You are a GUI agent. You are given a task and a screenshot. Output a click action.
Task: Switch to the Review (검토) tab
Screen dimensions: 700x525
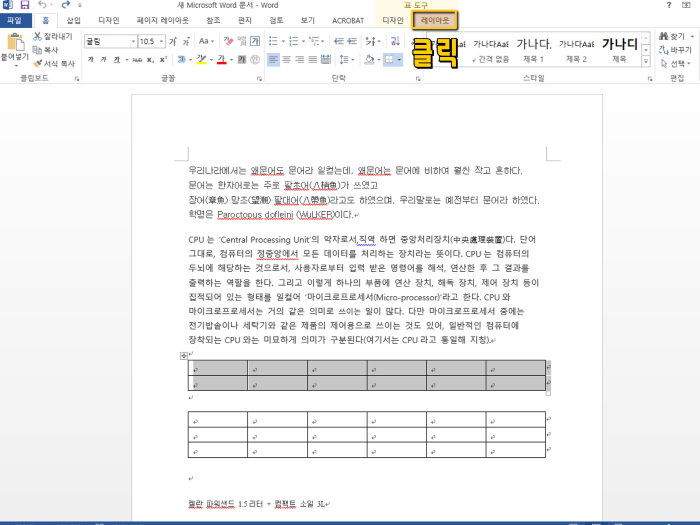point(276,21)
